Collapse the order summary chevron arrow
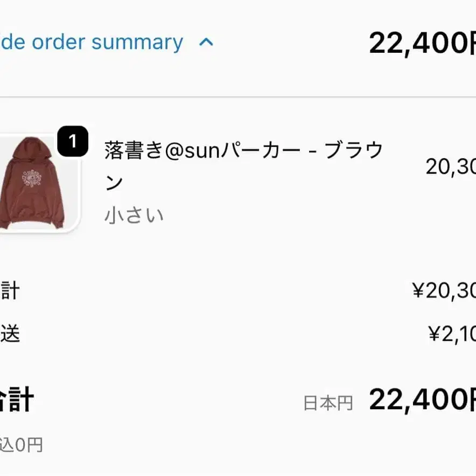Viewport: 476px width, 476px height. [x=206, y=43]
